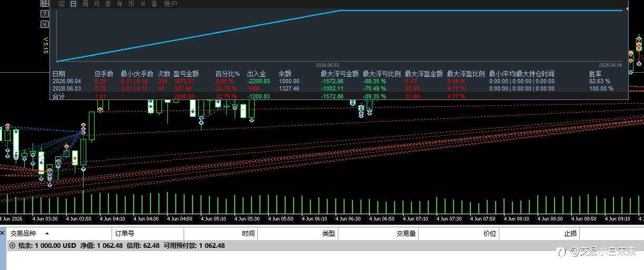644x270 pixels.
Task: Select the 季 quarterly tab
Action: 108,4
